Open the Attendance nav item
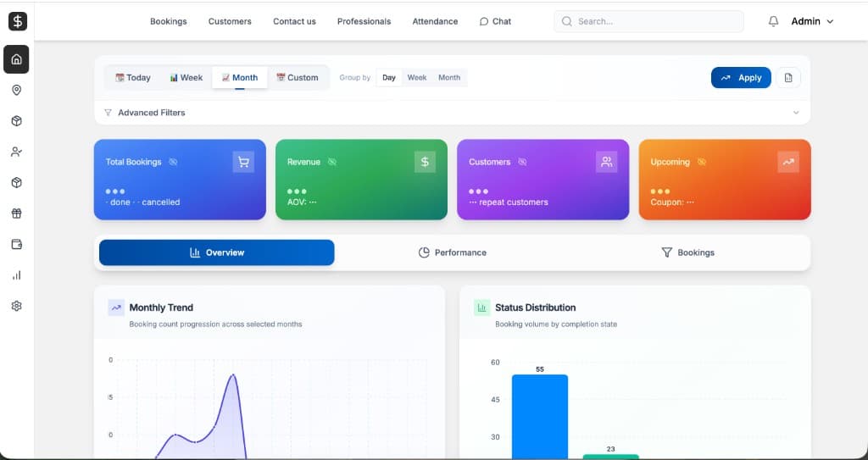Image resolution: width=868 pixels, height=460 pixels. (435, 21)
